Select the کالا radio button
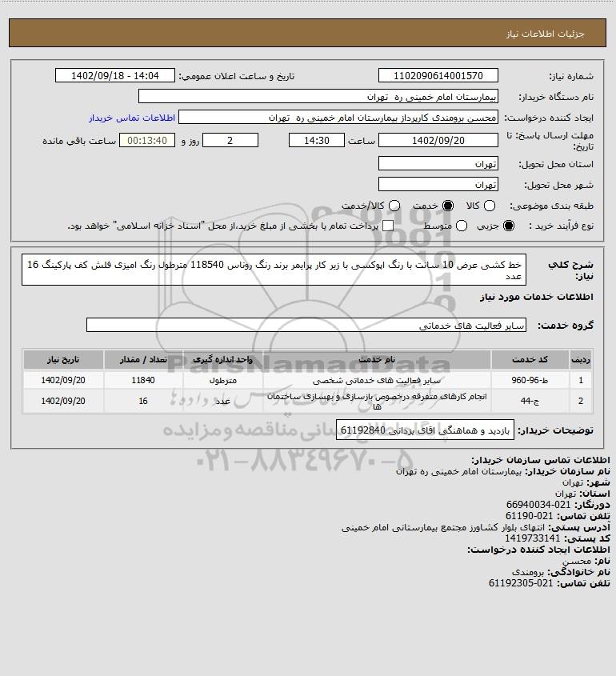Screen dimensions: 616x676 tap(490, 206)
